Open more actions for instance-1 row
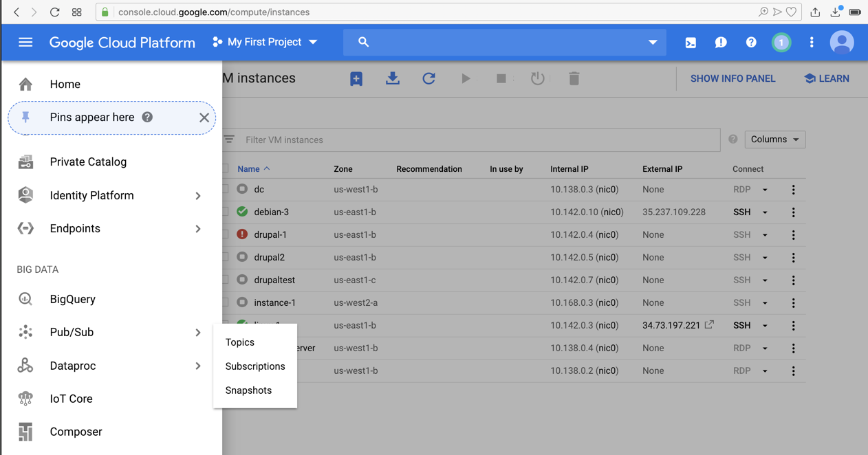Image resolution: width=868 pixels, height=455 pixels. point(793,303)
